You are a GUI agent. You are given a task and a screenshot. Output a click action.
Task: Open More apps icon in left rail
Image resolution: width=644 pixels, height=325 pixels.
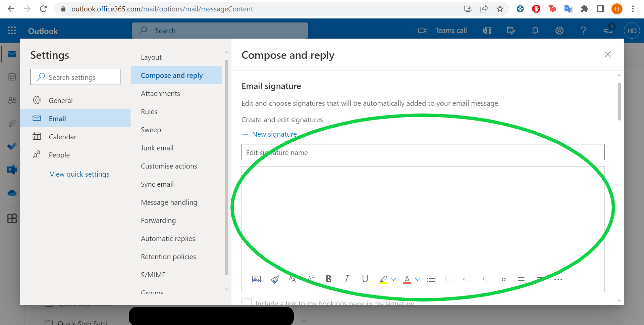pos(12,219)
